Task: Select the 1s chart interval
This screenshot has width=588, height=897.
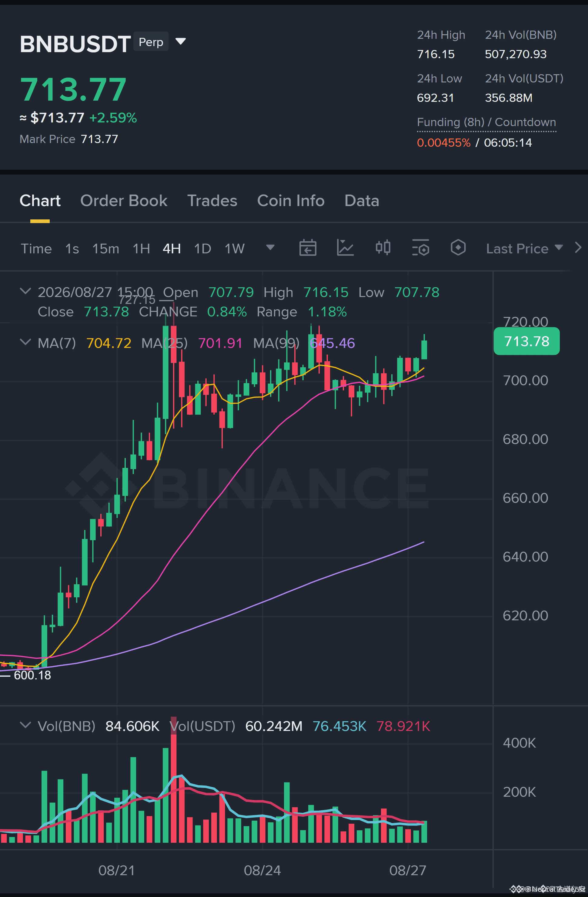Action: (72, 248)
